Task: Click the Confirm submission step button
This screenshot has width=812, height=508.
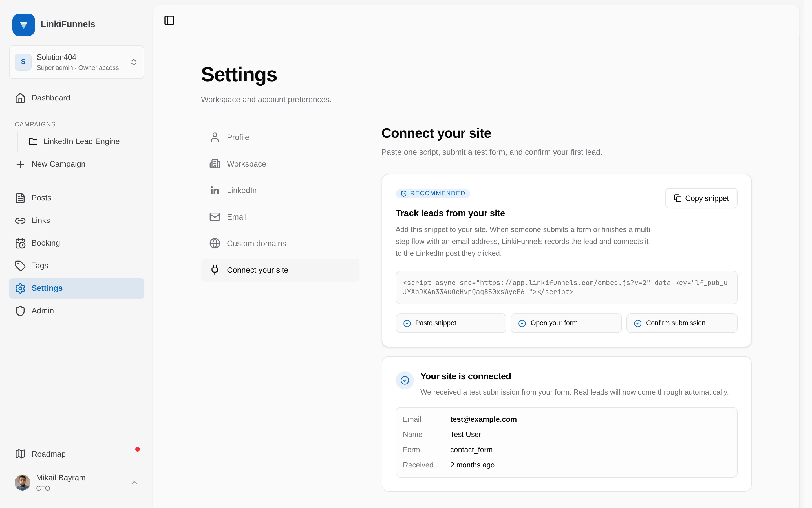Action: click(x=682, y=323)
